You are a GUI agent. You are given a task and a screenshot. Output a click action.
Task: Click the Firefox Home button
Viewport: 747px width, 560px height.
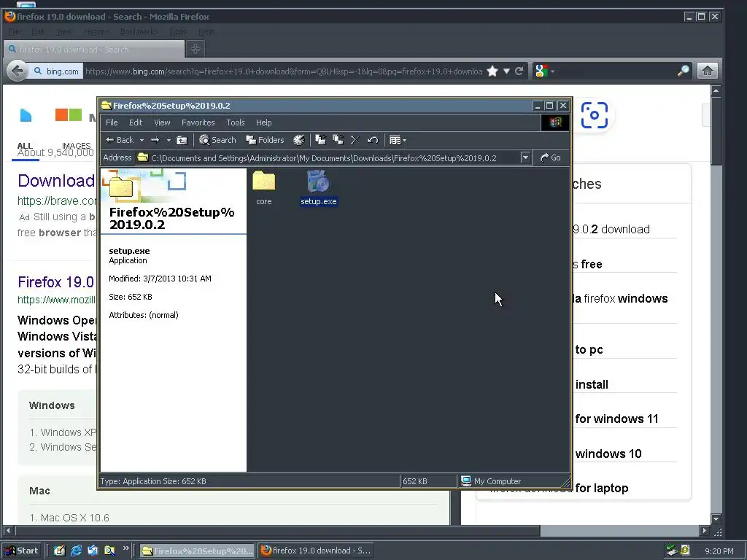pos(708,71)
